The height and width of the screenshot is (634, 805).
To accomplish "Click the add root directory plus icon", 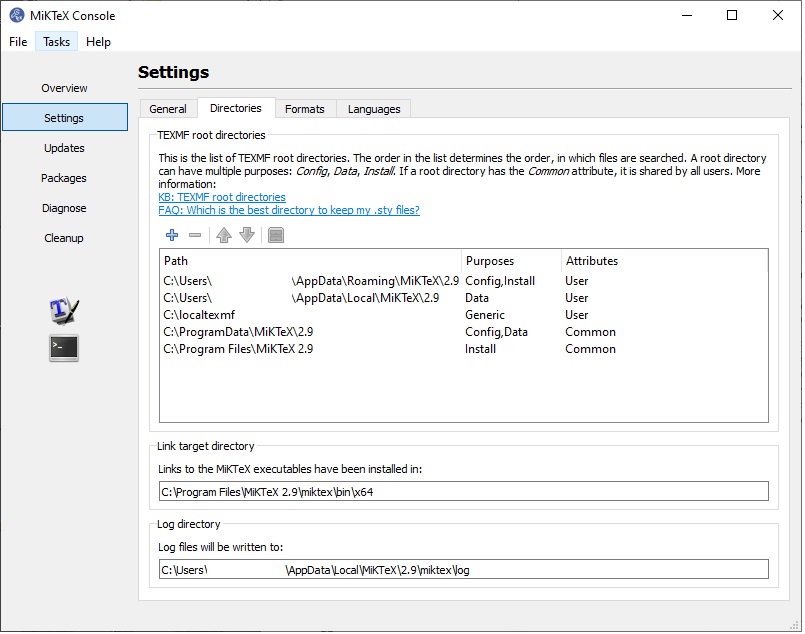I will pos(172,235).
